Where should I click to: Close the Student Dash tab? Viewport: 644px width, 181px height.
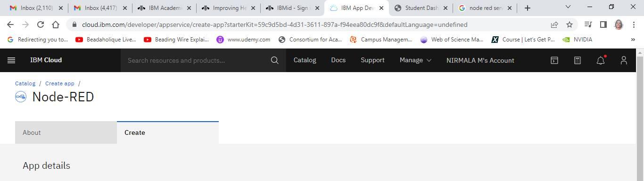pos(445,8)
